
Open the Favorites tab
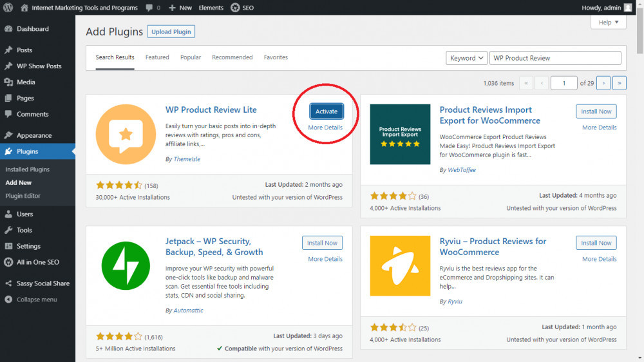[276, 57]
